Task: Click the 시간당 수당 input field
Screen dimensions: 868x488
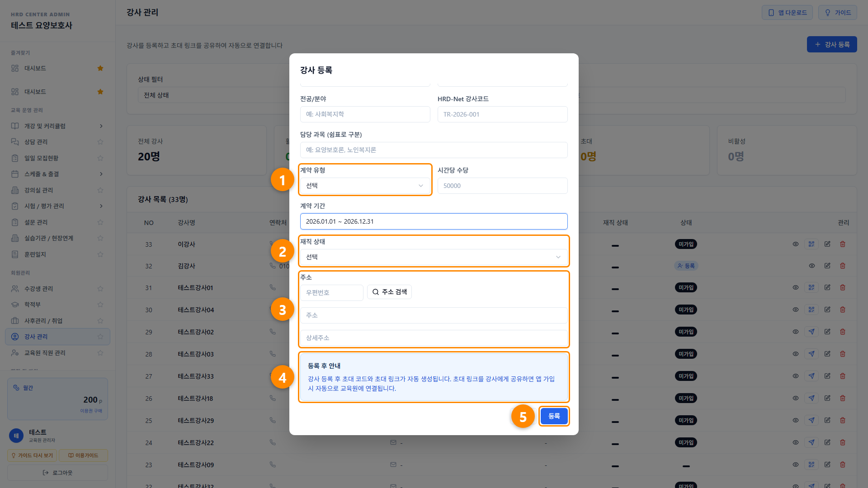Action: 502,186
